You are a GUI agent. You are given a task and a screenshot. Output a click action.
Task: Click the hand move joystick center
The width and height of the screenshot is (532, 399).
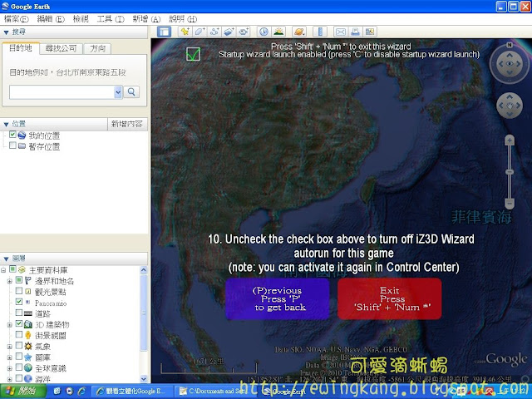tap(510, 106)
